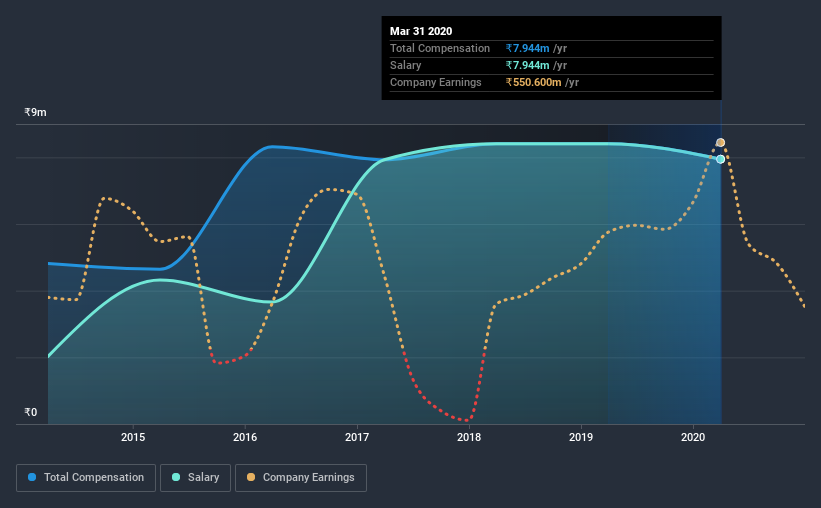Click the ₹9m y-axis label
The image size is (821, 508).
(35, 113)
